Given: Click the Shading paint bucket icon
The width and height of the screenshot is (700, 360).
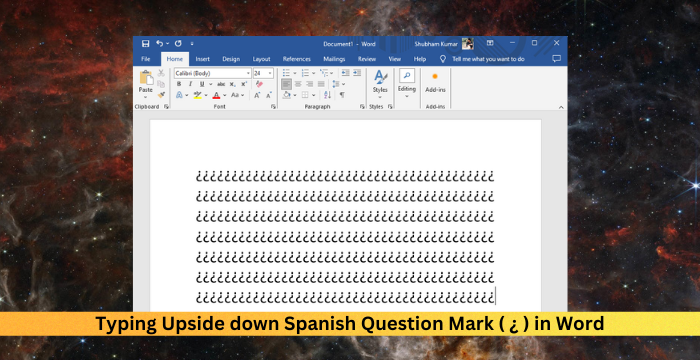Looking at the screenshot, I should pos(286,95).
